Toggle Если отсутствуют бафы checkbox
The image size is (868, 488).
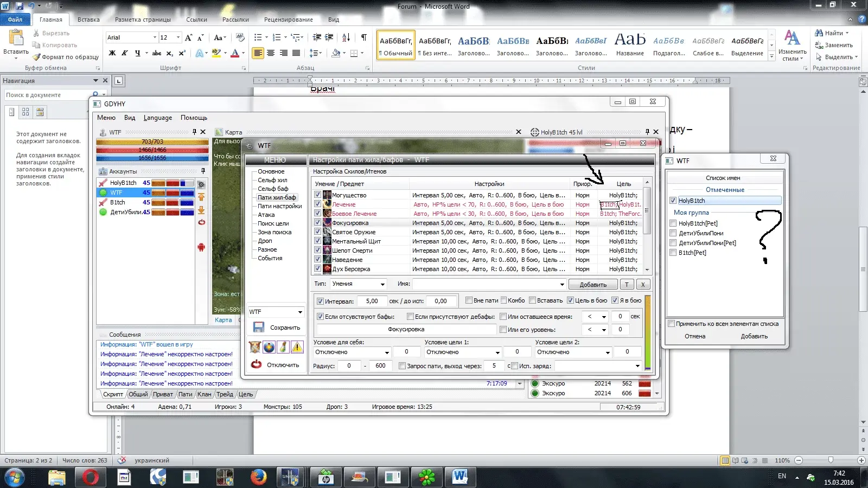click(x=320, y=317)
